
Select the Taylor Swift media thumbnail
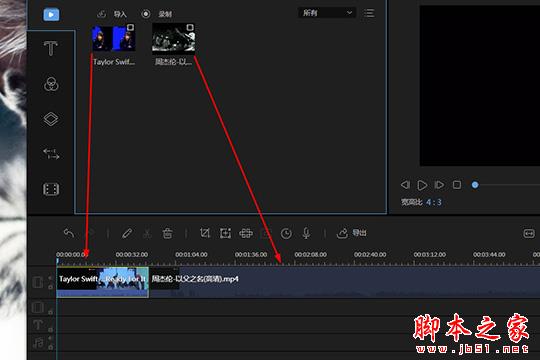coord(114,38)
